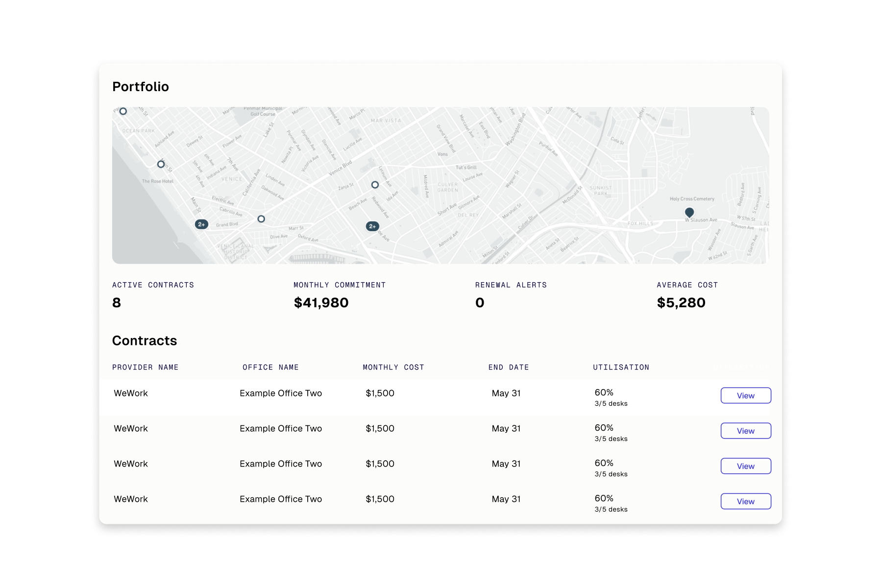Toggle sorting on the END DATE column

[x=509, y=367]
